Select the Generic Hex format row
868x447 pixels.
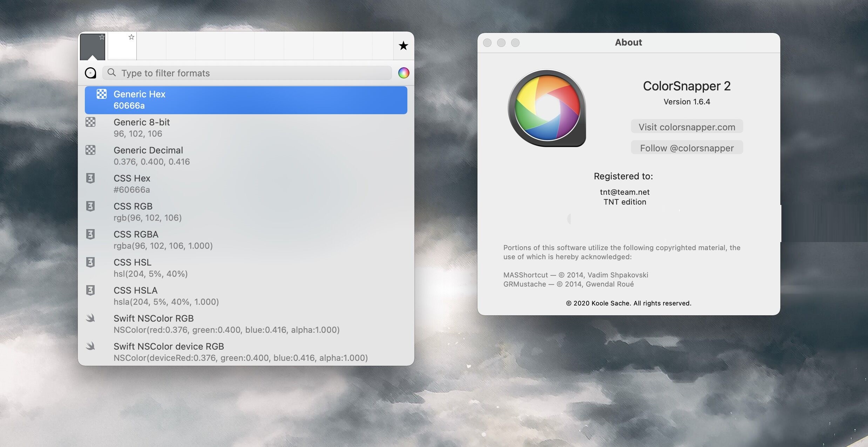tap(245, 100)
